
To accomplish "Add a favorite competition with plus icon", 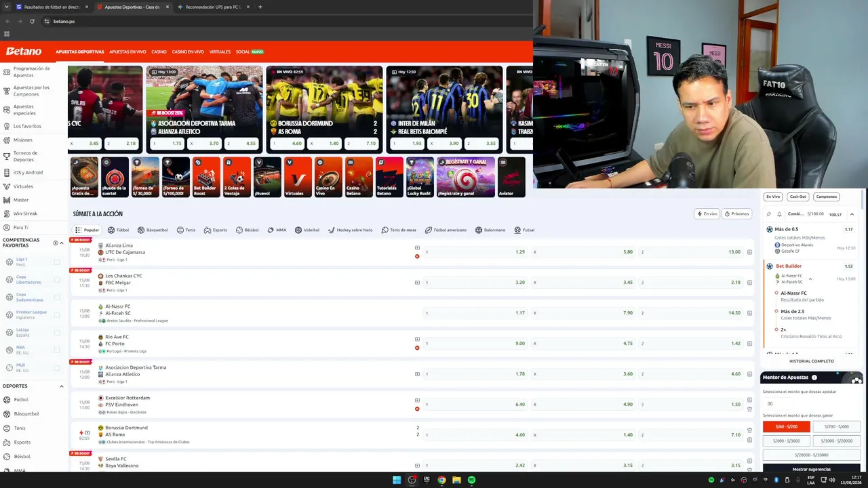I will click(x=56, y=243).
